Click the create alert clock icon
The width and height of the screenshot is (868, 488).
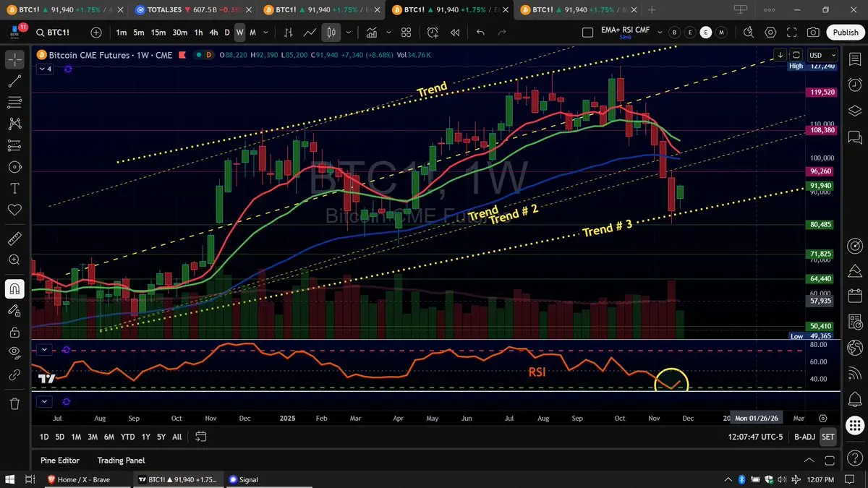(x=433, y=33)
